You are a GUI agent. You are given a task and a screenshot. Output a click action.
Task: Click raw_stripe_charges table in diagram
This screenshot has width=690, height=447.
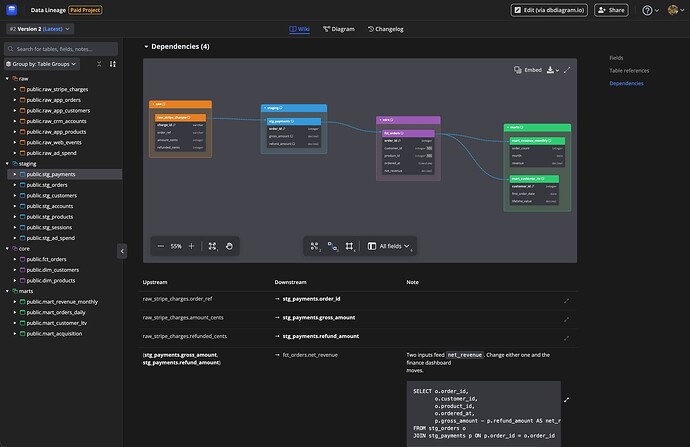tap(180, 132)
